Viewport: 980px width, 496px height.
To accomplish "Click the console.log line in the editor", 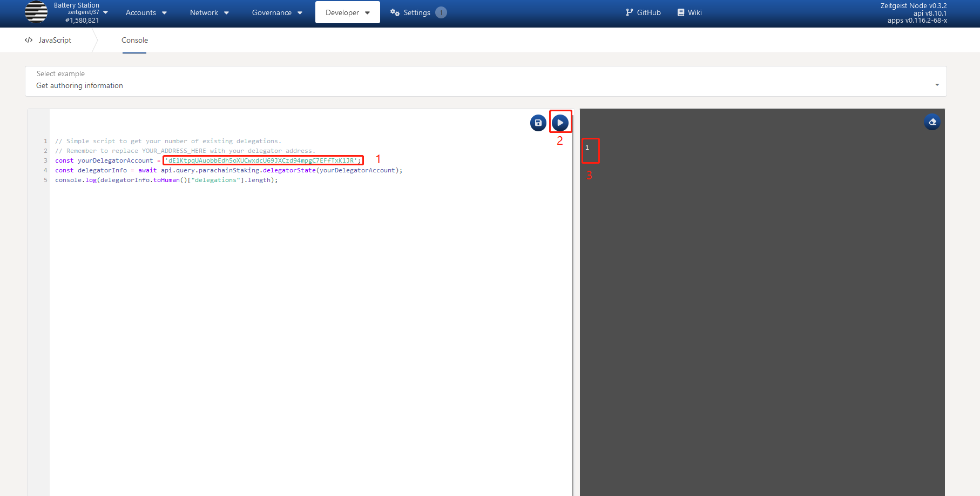I will [166, 180].
